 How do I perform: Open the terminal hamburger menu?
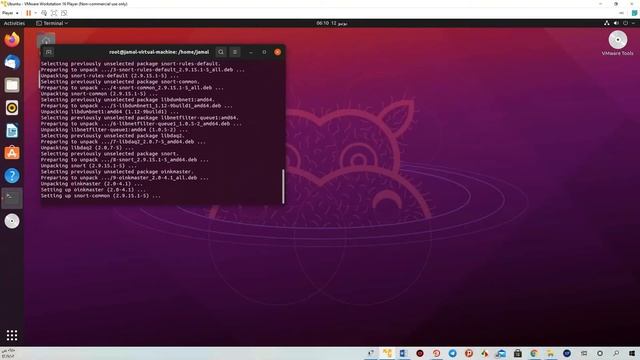(x=235, y=52)
